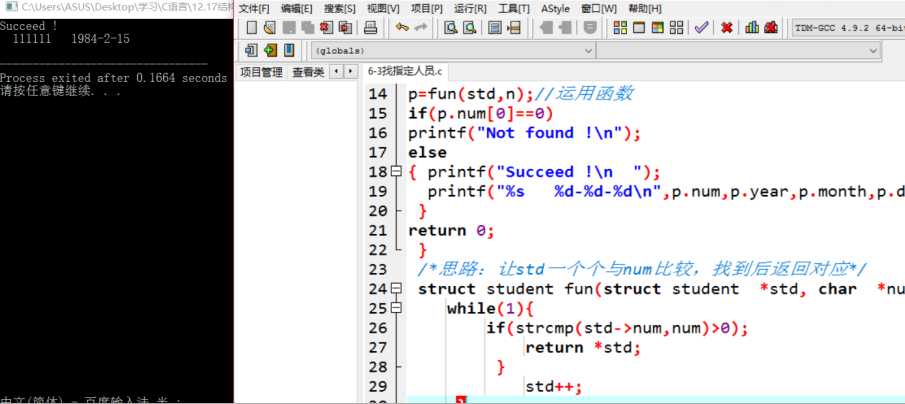Viewport: 905px width, 404px height.
Task: Click the Insert icon in second toolbar row
Action: [251, 50]
